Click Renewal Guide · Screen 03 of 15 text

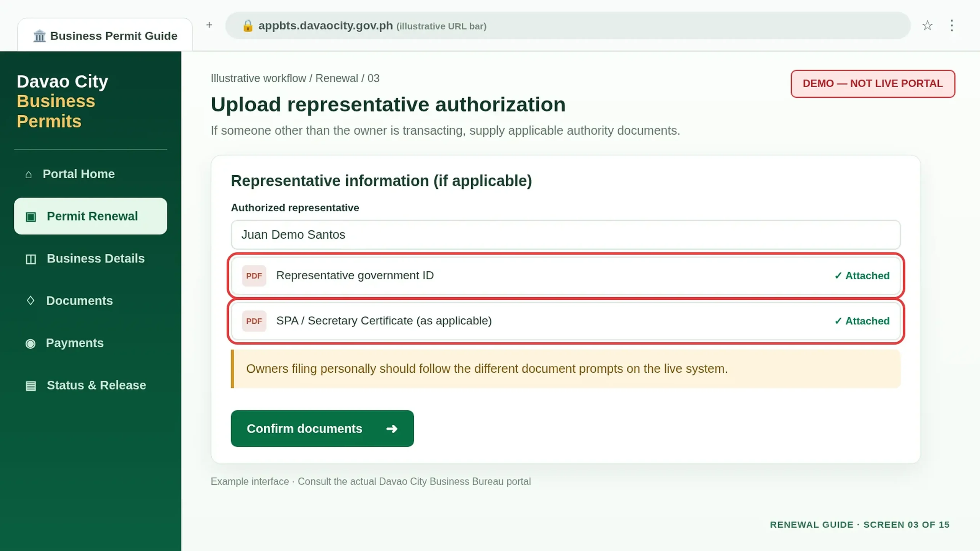(x=860, y=525)
